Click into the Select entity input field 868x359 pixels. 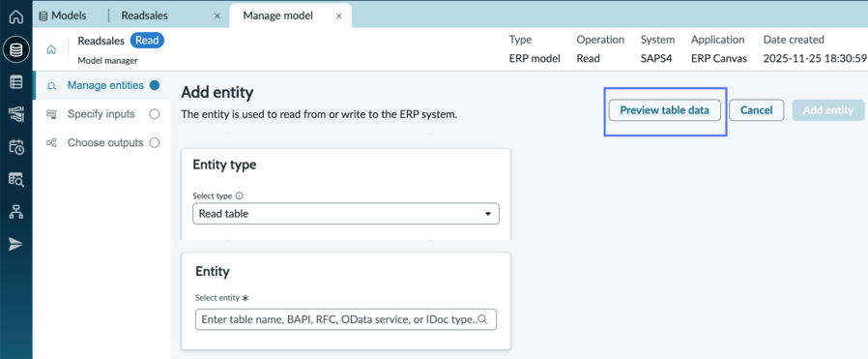[x=346, y=319]
